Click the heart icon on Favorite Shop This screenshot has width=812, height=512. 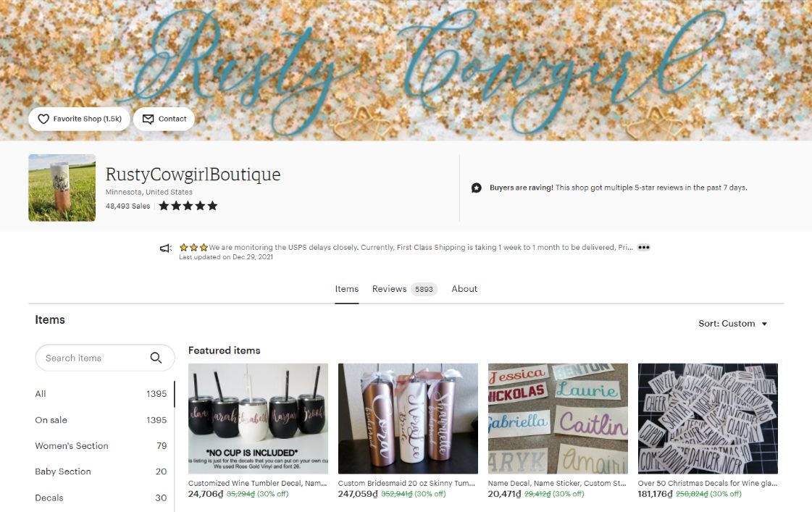[43, 119]
